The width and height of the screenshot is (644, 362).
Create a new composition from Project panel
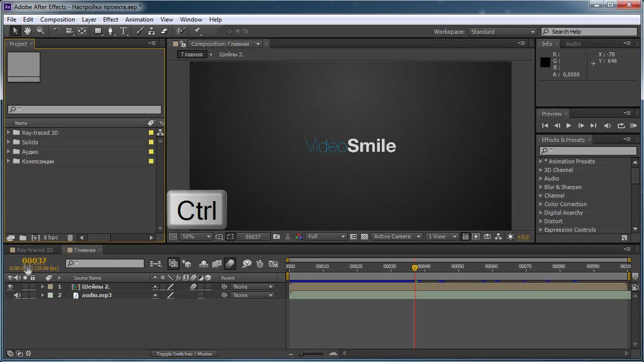[36, 237]
